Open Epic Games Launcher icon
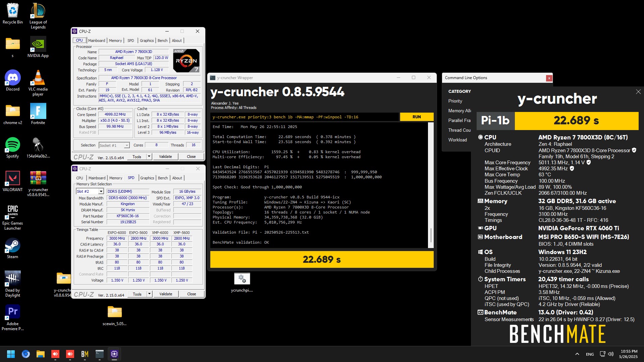 (13, 217)
